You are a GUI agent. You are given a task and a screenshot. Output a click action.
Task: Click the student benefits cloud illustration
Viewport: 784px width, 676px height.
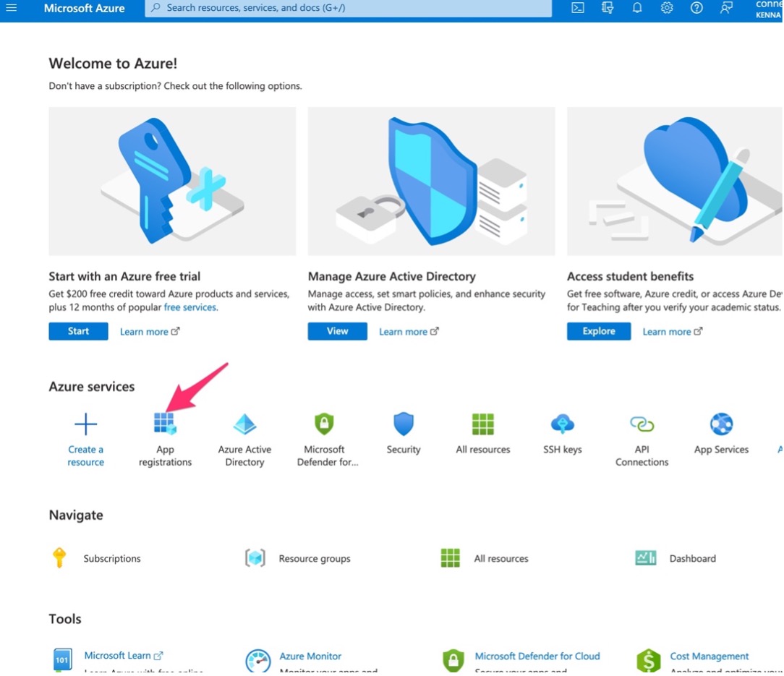[675, 181]
